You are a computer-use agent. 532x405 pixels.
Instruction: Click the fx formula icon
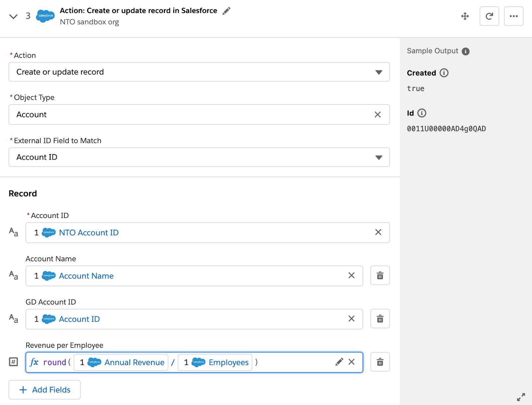(34, 362)
